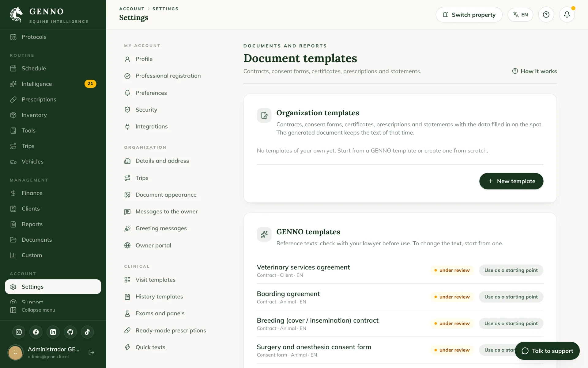Click Talk to support button
Screen dimensions: 588x368
coord(547,351)
